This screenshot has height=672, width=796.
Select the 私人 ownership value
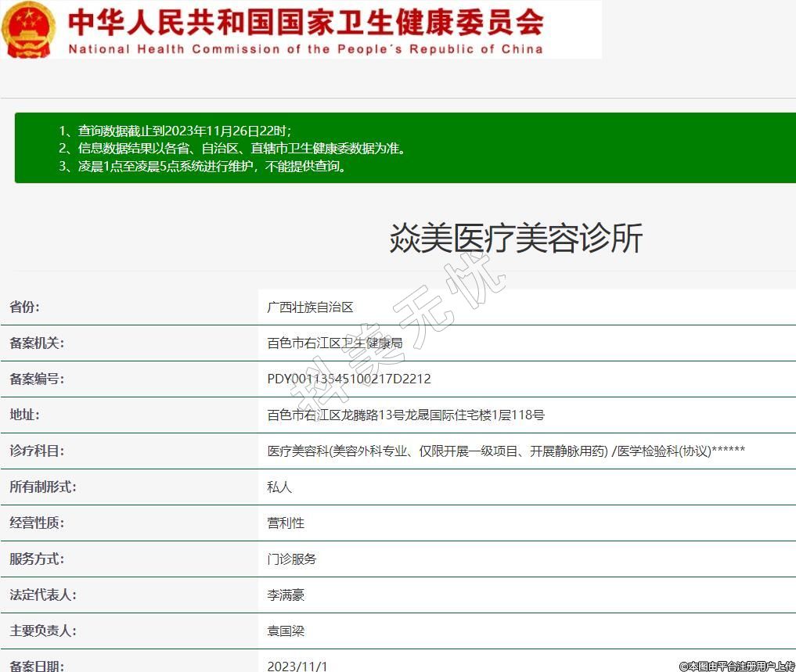pyautogui.click(x=279, y=487)
